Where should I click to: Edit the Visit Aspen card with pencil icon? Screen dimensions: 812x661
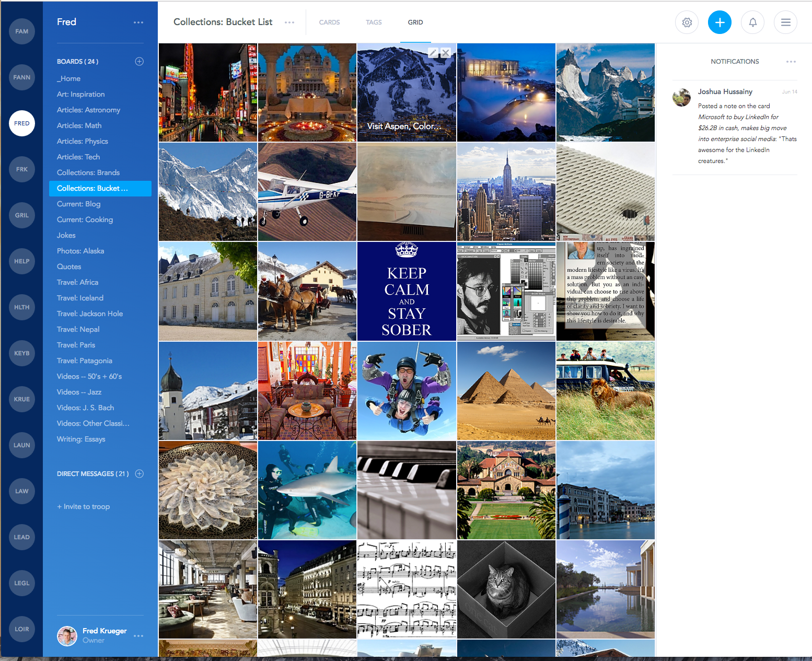pyautogui.click(x=433, y=53)
